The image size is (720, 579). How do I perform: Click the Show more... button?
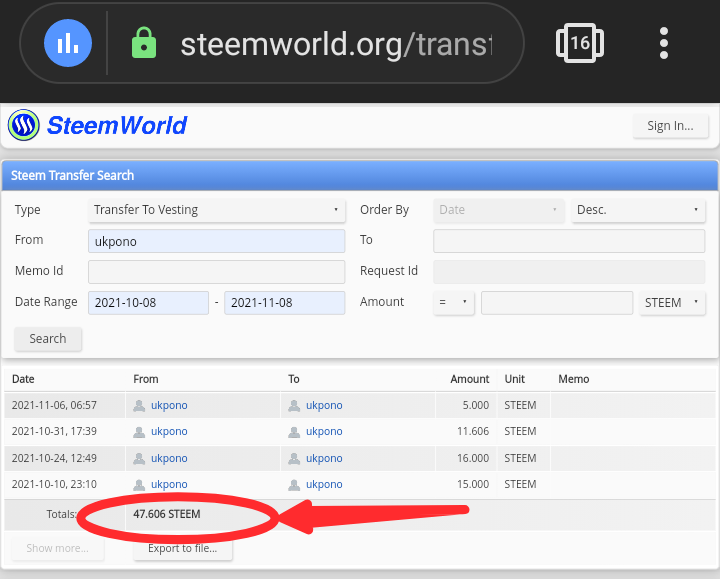(57, 548)
